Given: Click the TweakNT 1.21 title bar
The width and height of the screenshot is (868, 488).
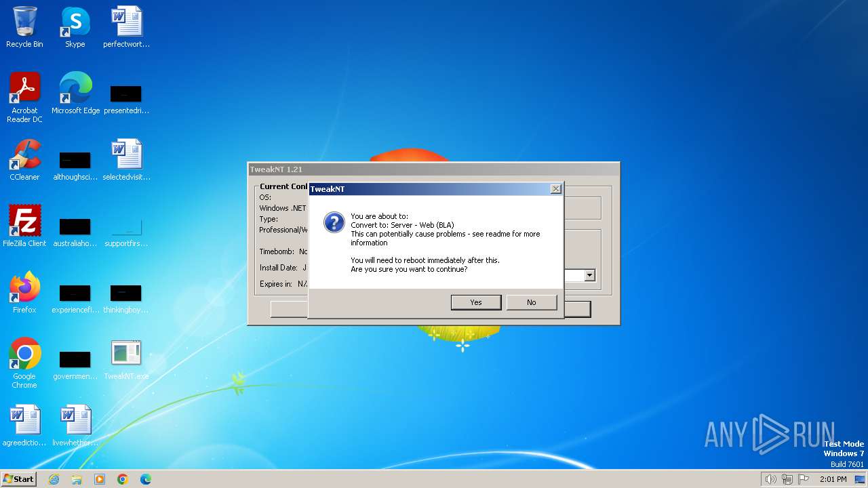Looking at the screenshot, I should click(x=433, y=169).
